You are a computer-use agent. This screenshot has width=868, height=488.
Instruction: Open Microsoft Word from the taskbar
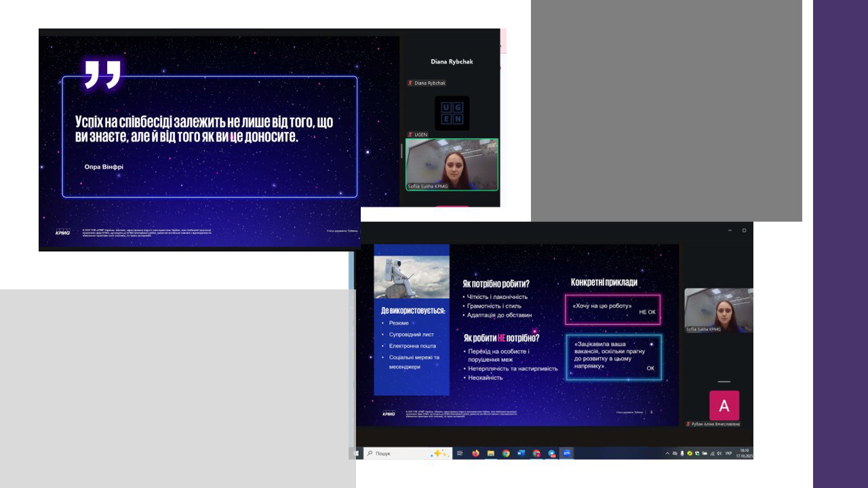click(521, 453)
